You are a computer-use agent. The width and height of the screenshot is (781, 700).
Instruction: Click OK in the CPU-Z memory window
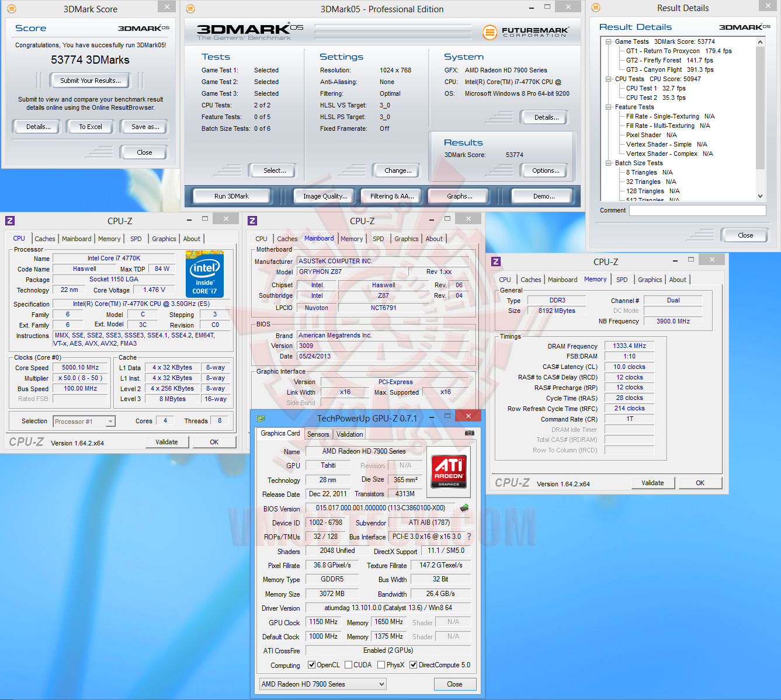coord(700,483)
